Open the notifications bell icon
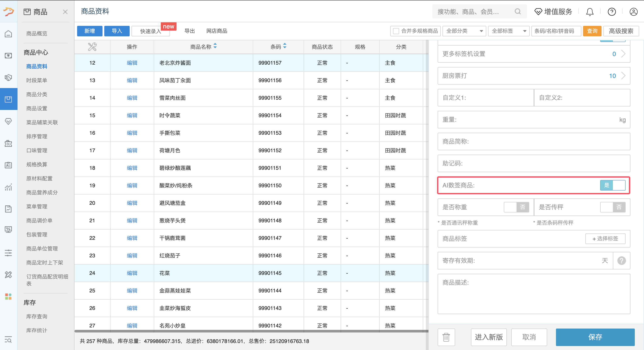The image size is (644, 350). click(x=590, y=12)
